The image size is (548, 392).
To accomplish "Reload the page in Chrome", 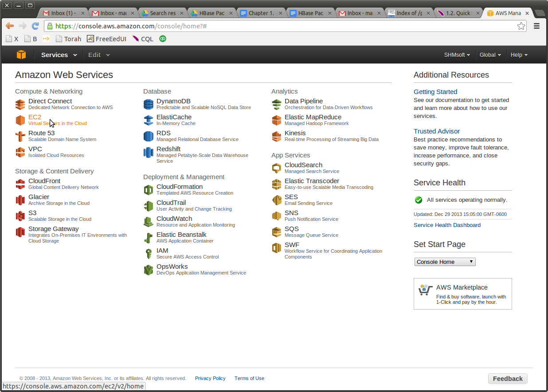I will (35, 26).
